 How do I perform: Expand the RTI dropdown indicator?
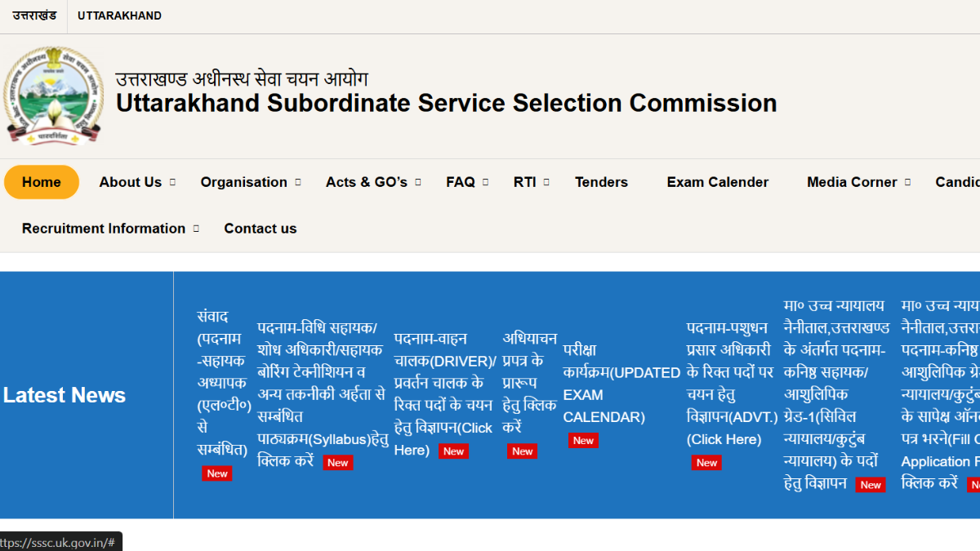tap(546, 182)
